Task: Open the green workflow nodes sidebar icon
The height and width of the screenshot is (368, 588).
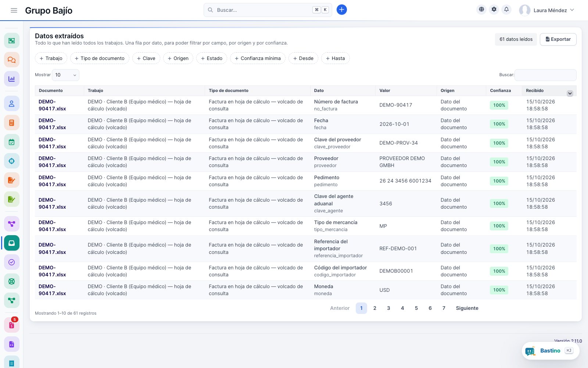Action: click(x=12, y=300)
